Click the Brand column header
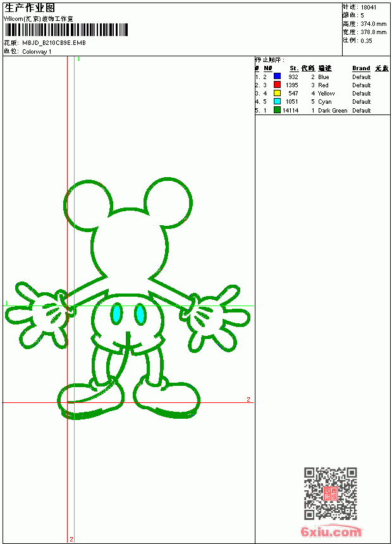392x544 pixels. 361,68
